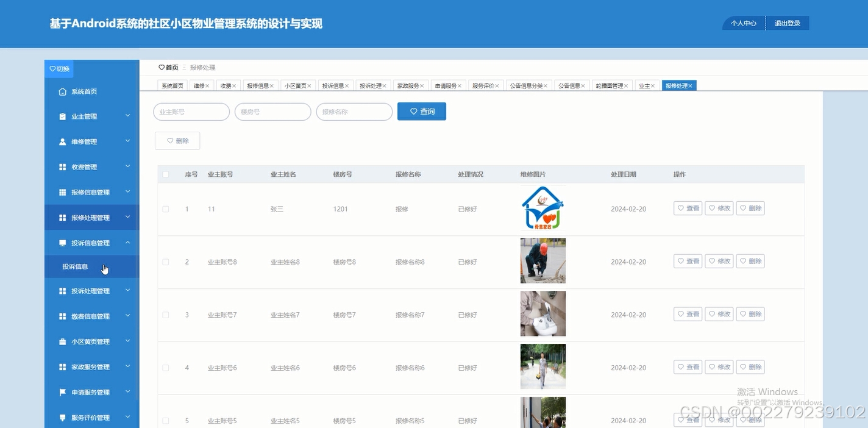Click inside the 楼房号 input field
Screen dimensions: 868x428
[x=272, y=112]
